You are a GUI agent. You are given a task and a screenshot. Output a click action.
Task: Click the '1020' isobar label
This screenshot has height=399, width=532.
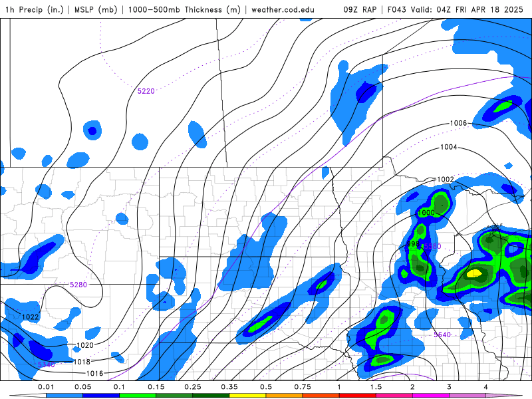[85, 345]
